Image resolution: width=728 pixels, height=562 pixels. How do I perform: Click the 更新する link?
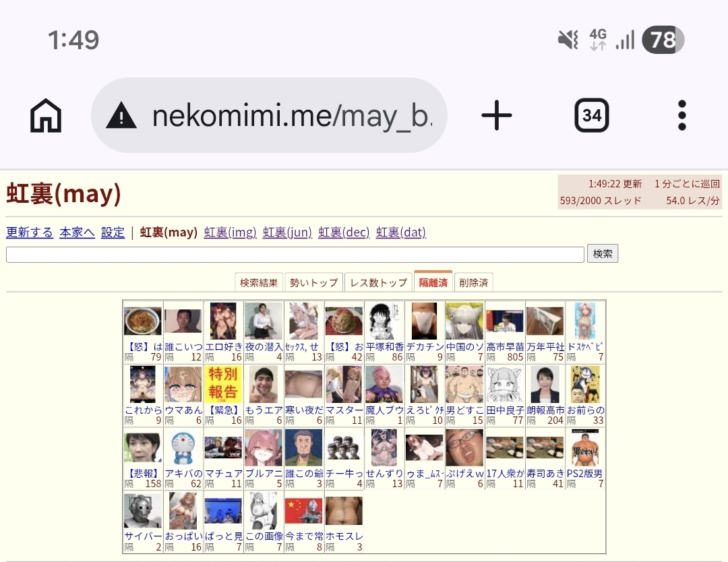coord(30,232)
